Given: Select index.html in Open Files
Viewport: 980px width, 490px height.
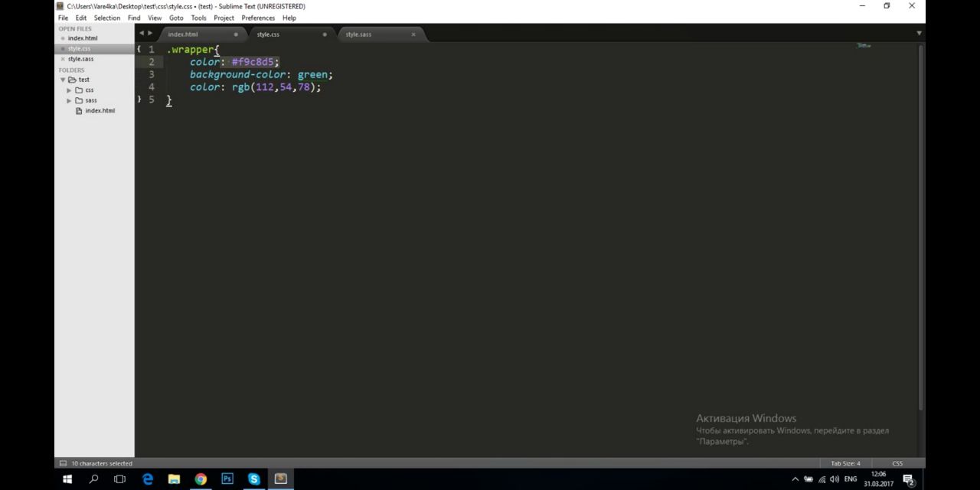Looking at the screenshot, I should coord(83,38).
